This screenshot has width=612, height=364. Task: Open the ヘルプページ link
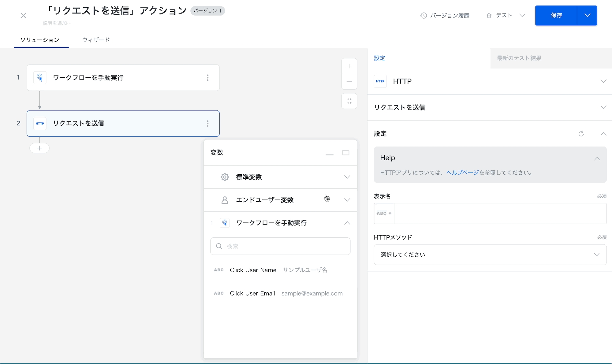coord(462,173)
